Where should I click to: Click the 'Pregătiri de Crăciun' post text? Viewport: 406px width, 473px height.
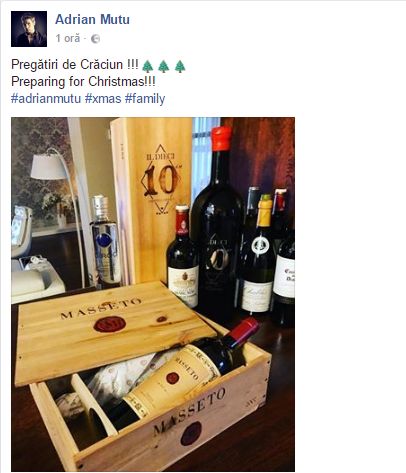[x=75, y=64]
